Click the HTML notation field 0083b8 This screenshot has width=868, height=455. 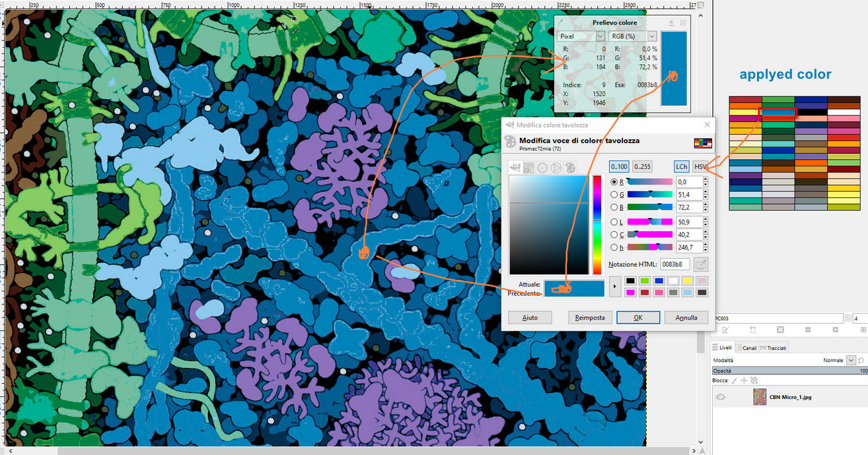(674, 264)
